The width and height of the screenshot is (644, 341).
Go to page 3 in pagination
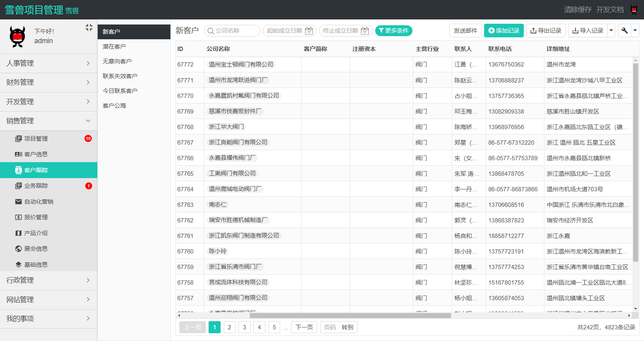[x=244, y=327]
